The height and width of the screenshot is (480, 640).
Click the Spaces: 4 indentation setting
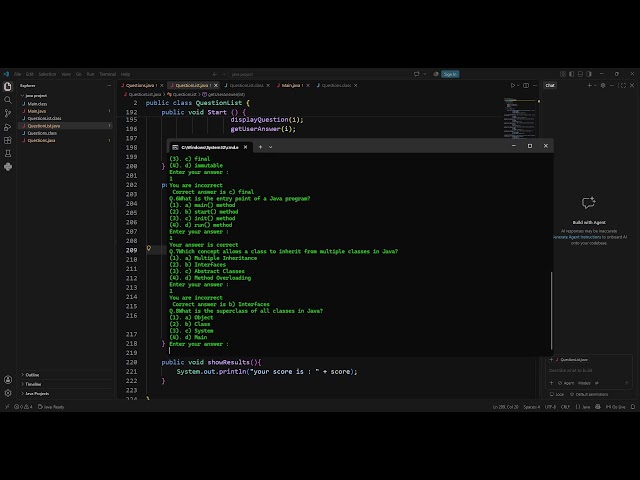531,407
